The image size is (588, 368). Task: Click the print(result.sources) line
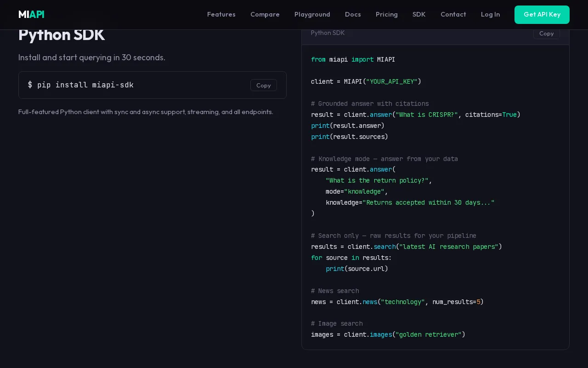350,137
